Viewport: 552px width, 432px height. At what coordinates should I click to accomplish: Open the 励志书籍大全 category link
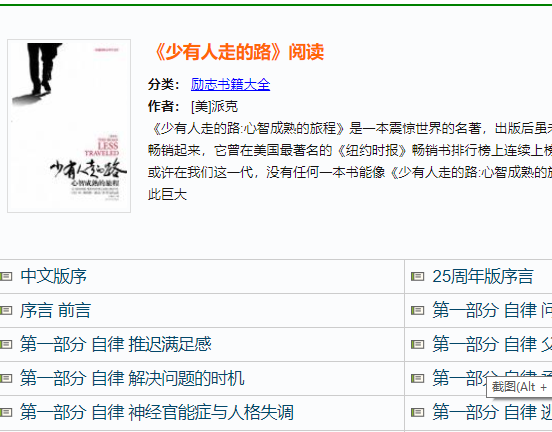pos(230,84)
